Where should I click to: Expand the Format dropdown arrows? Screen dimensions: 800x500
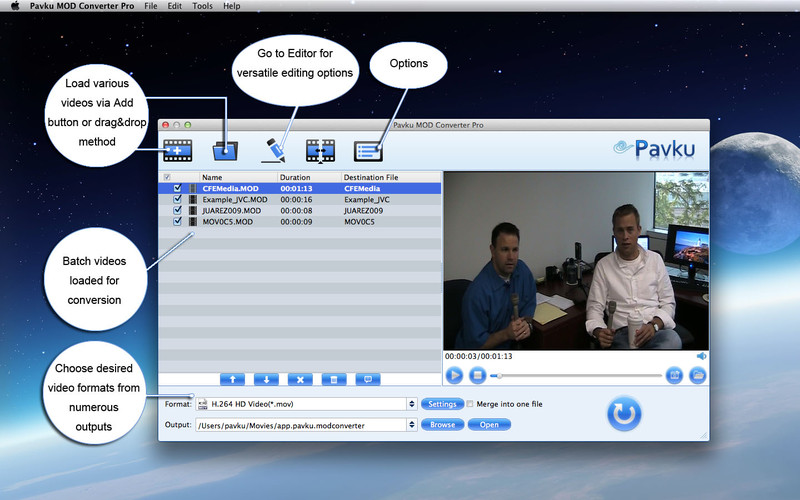[412, 404]
